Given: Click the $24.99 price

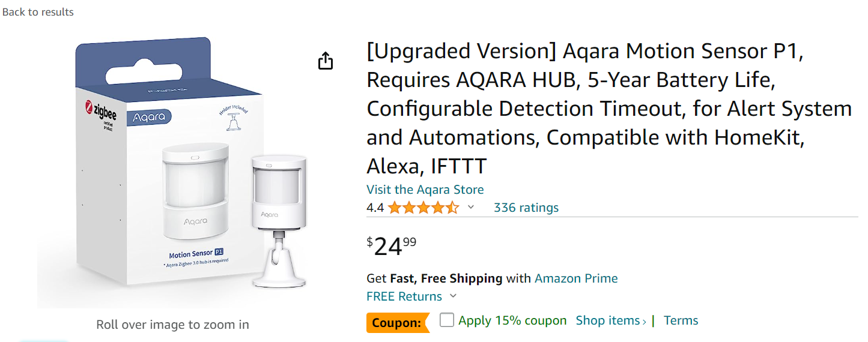Looking at the screenshot, I should click(x=392, y=246).
